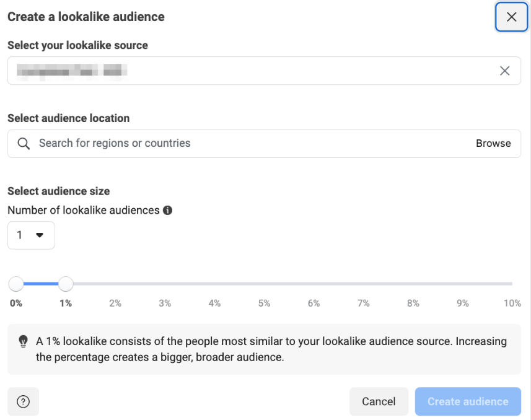
Task: Open info tooltip for number of audiences
Action: pyautogui.click(x=168, y=211)
